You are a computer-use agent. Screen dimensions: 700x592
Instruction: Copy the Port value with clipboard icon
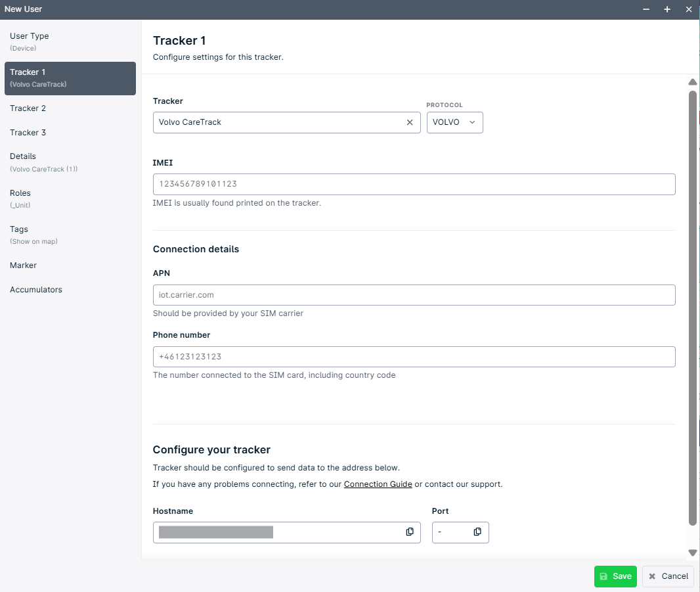tap(477, 532)
